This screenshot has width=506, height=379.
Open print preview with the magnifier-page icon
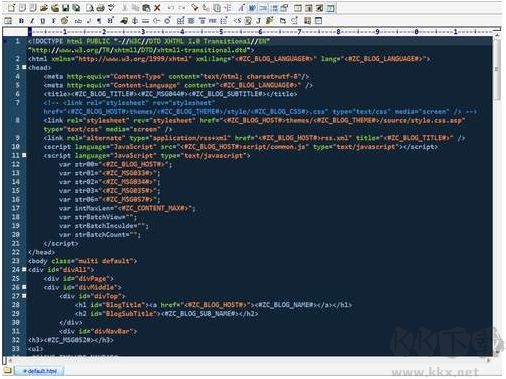[x=90, y=7]
